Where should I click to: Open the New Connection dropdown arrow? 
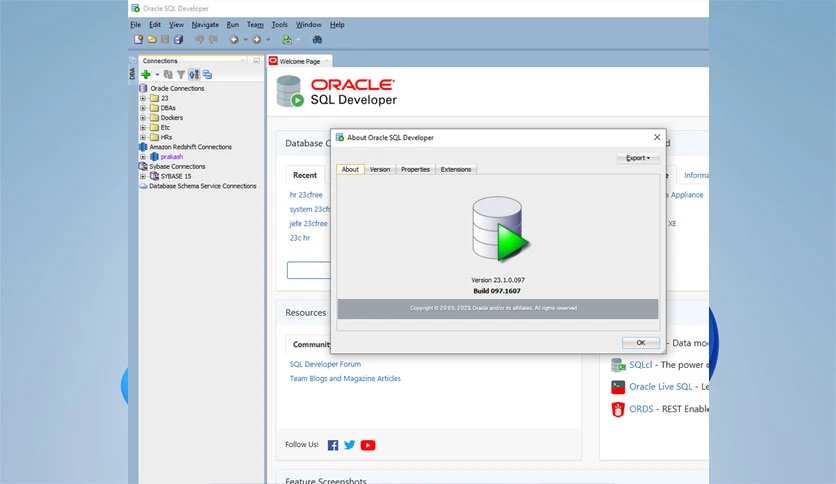(157, 75)
